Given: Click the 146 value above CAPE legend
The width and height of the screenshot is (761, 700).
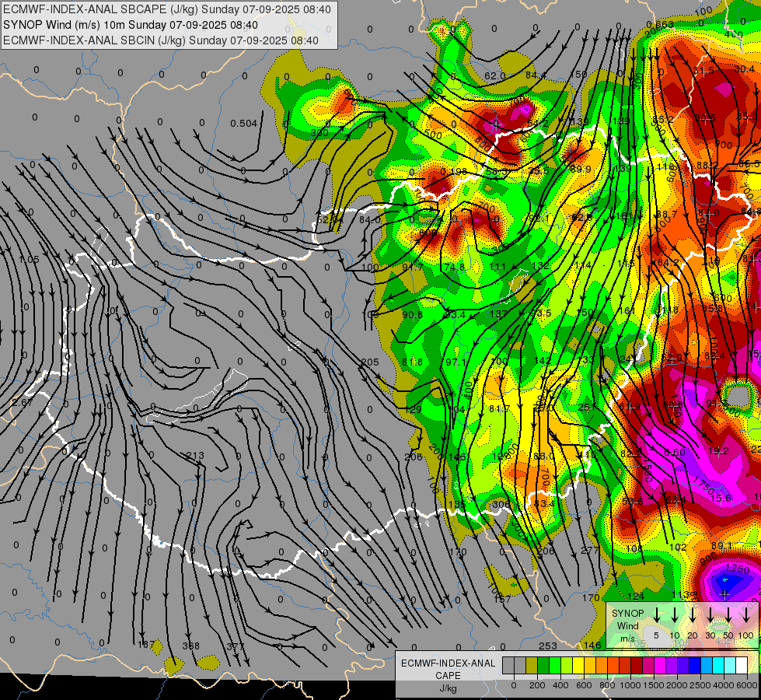Looking at the screenshot, I should [x=592, y=645].
